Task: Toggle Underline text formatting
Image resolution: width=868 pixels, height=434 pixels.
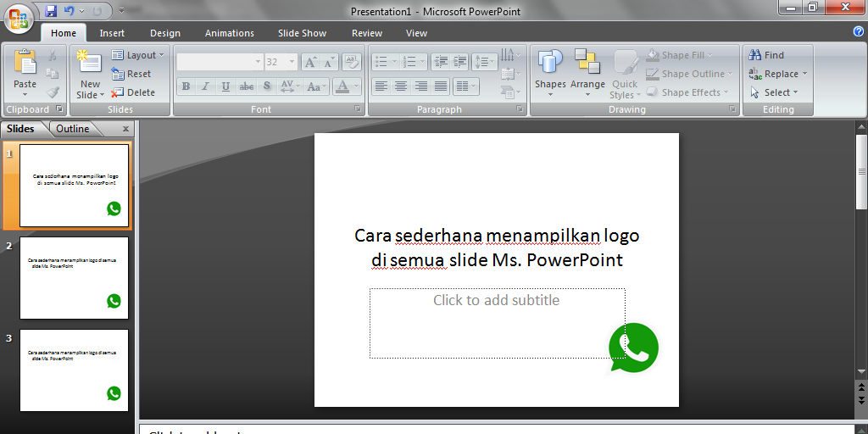Action: coord(225,86)
